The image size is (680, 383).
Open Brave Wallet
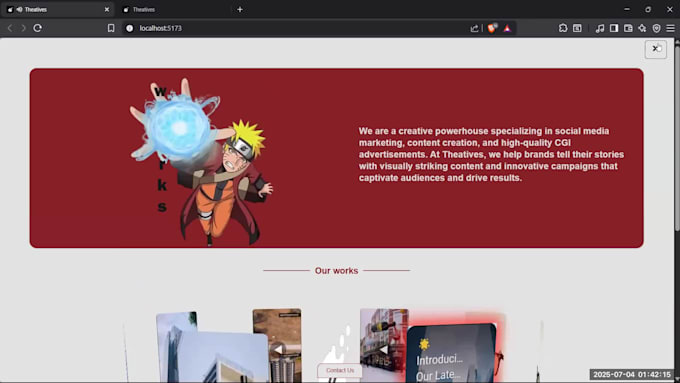pyautogui.click(x=628, y=28)
